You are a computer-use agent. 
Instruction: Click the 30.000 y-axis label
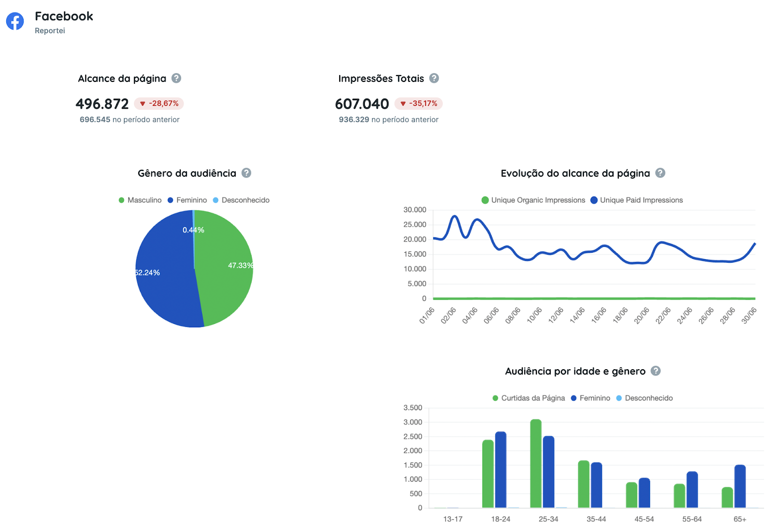(415, 210)
